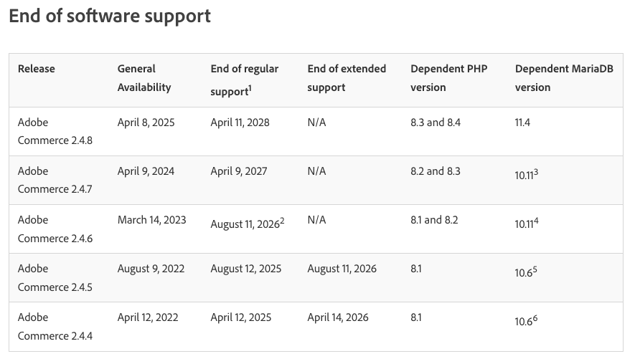Click the Adobe Commerce 2.4.8 cell

click(x=55, y=131)
